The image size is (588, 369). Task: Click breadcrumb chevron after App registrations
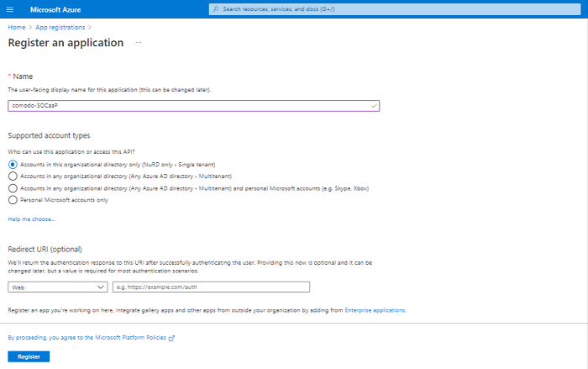click(x=90, y=28)
